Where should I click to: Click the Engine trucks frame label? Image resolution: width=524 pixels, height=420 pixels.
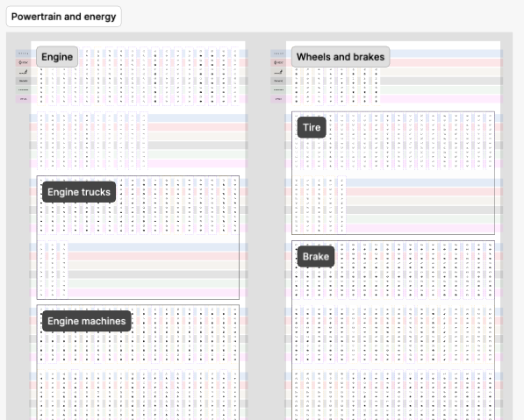point(79,192)
